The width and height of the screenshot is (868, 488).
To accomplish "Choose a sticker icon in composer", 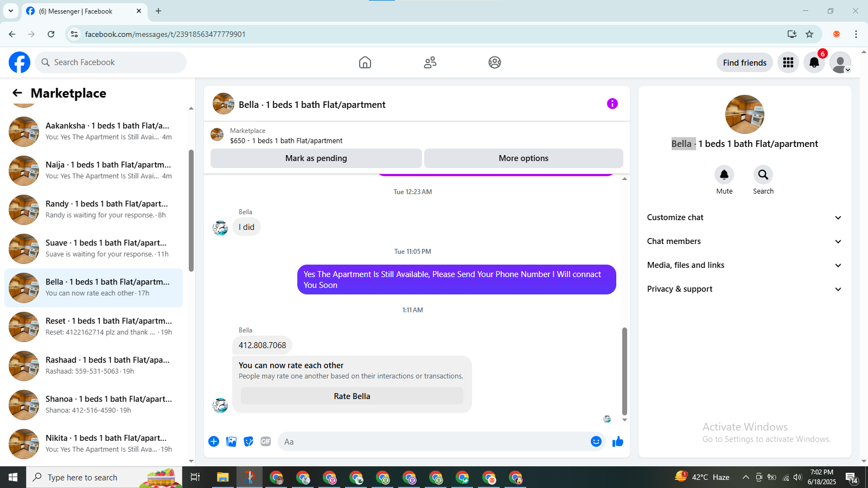I will (x=248, y=441).
